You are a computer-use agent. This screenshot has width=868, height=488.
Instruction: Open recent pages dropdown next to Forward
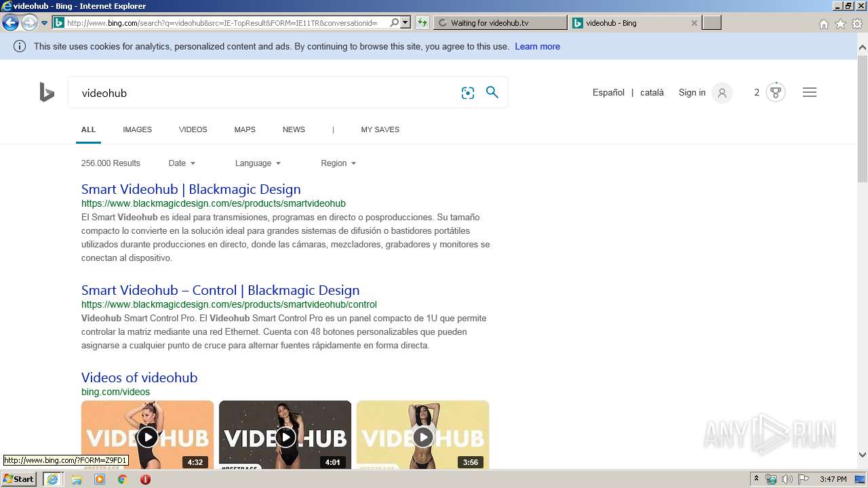click(44, 23)
